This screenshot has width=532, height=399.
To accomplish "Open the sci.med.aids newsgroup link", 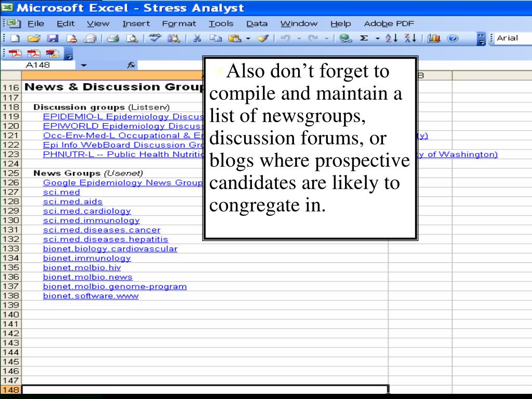I will click(73, 202).
